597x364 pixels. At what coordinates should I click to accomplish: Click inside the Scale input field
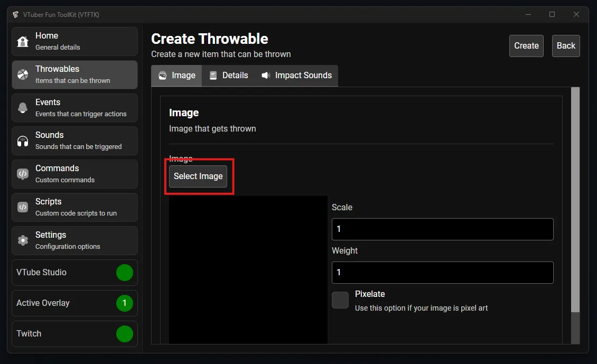(x=442, y=229)
